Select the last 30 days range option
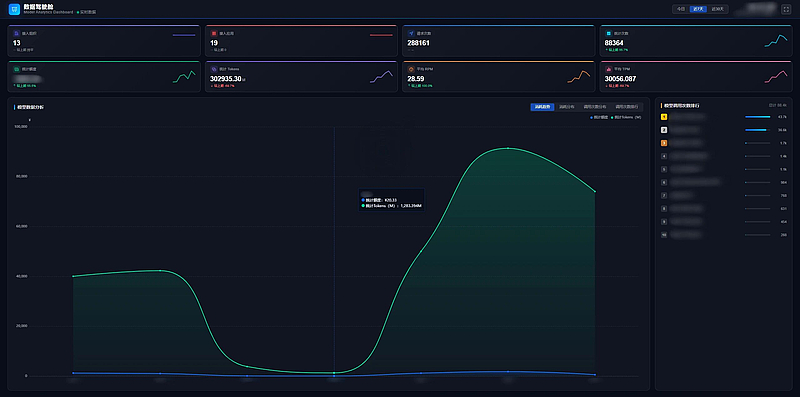 pos(717,9)
